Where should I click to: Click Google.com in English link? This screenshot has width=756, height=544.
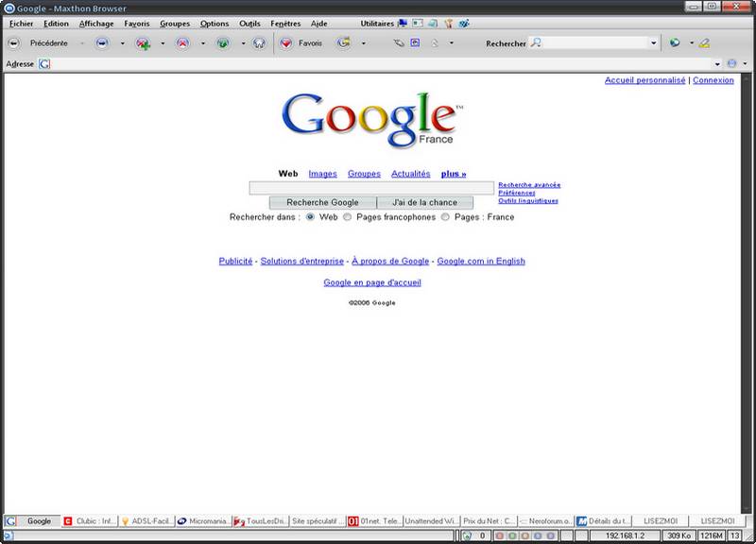481,261
